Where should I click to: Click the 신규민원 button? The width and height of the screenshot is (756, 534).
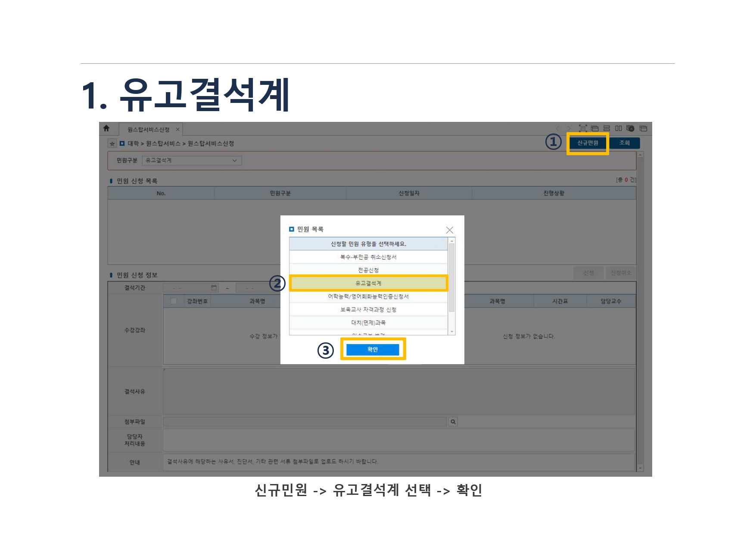pyautogui.click(x=588, y=143)
